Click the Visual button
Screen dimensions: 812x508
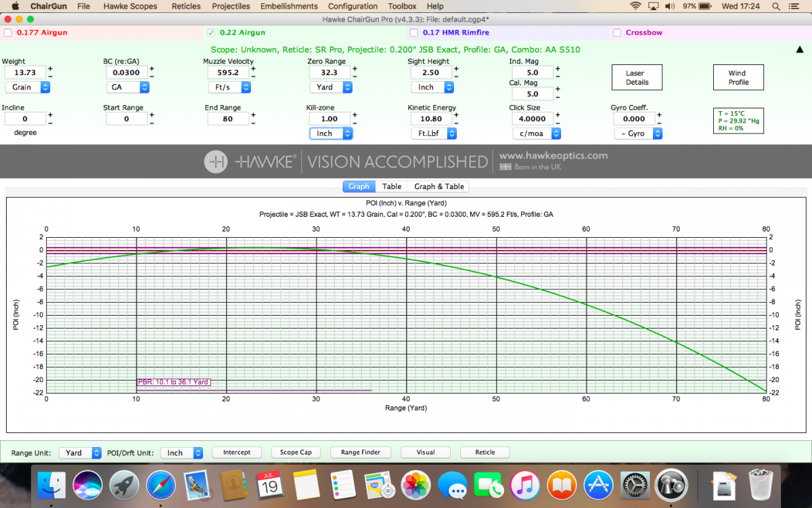coord(426,452)
